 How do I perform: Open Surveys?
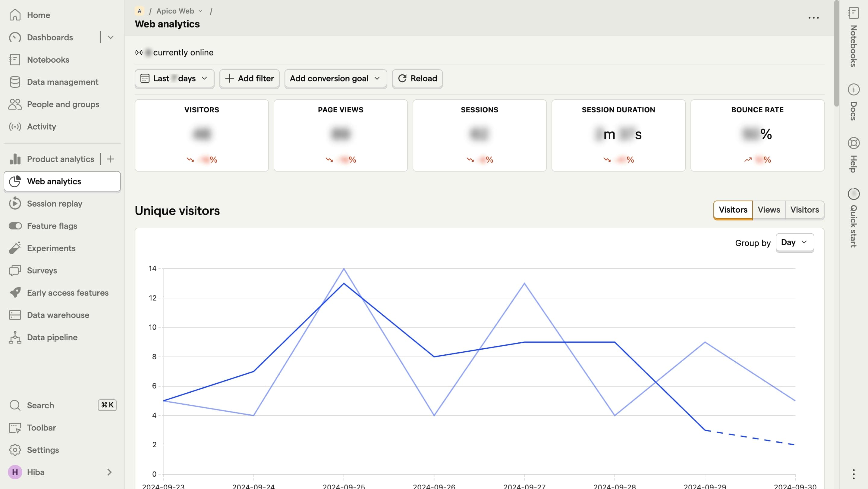tap(62, 270)
